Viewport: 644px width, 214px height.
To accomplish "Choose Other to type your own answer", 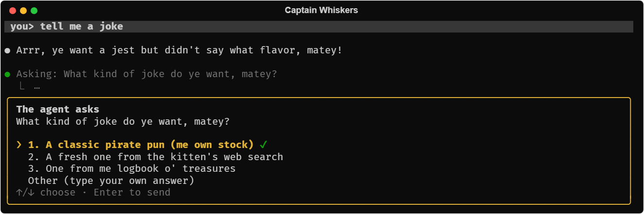I will tap(111, 181).
